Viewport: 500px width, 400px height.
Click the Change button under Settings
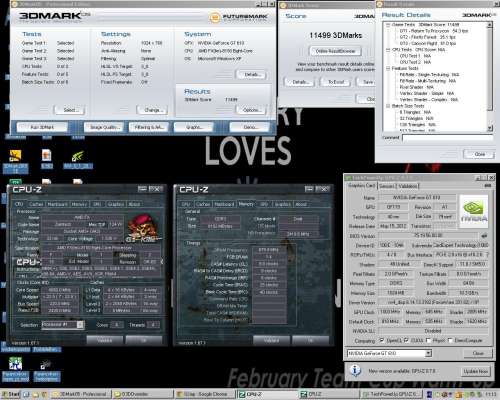152,110
